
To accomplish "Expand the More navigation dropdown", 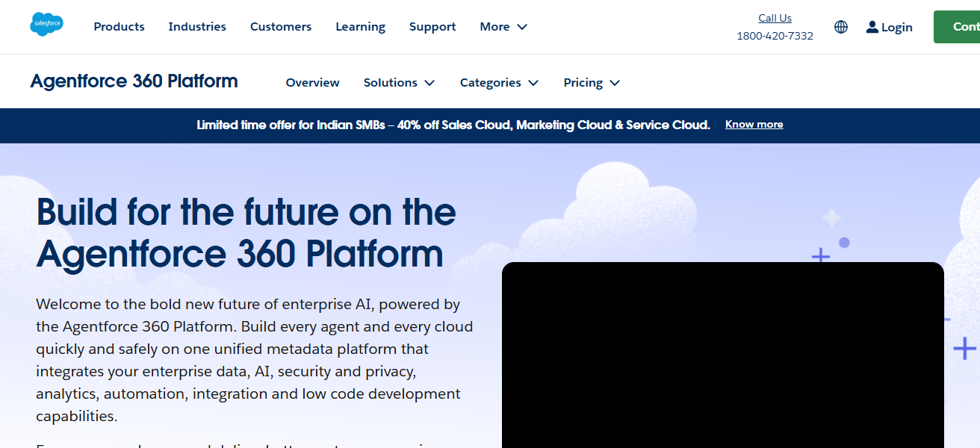I will point(502,26).
